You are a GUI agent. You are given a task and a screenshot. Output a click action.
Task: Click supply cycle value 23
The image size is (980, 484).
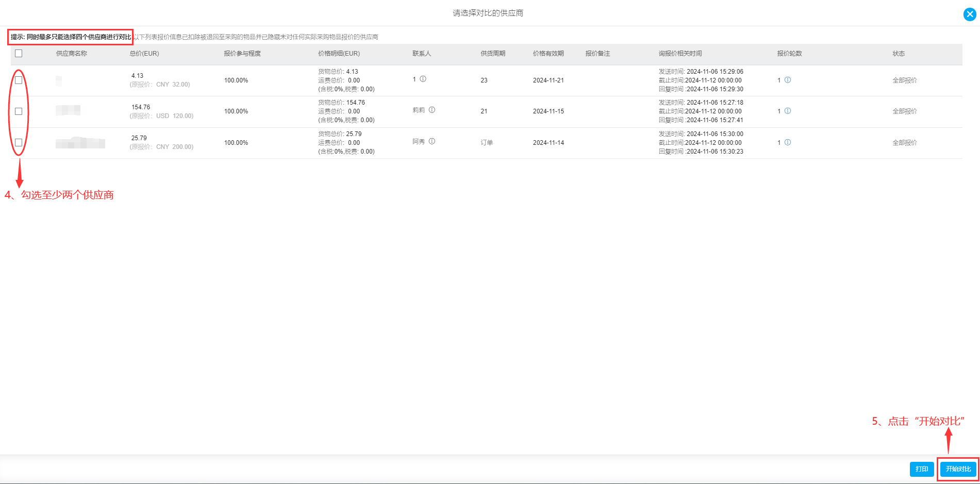(484, 80)
